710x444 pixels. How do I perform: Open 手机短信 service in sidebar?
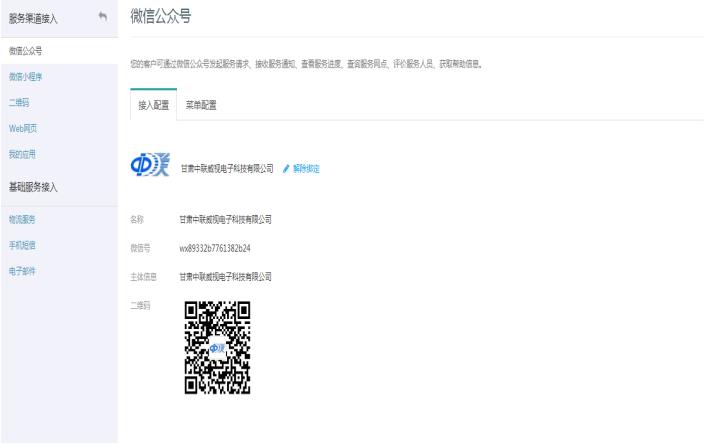click(x=22, y=245)
